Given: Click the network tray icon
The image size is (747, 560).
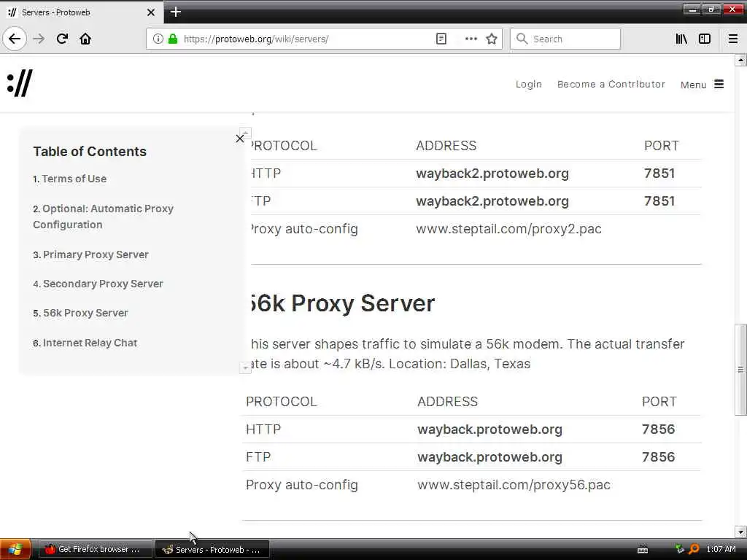Looking at the screenshot, I should pos(679,548).
